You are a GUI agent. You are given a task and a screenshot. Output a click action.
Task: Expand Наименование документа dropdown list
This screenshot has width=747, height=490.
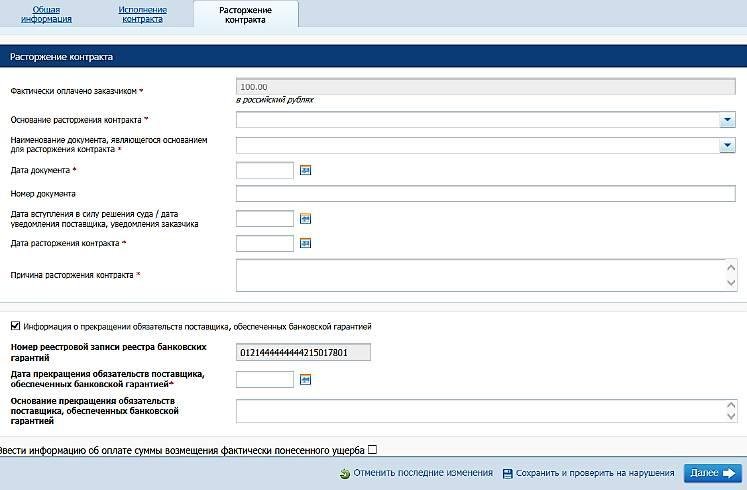[x=727, y=145]
